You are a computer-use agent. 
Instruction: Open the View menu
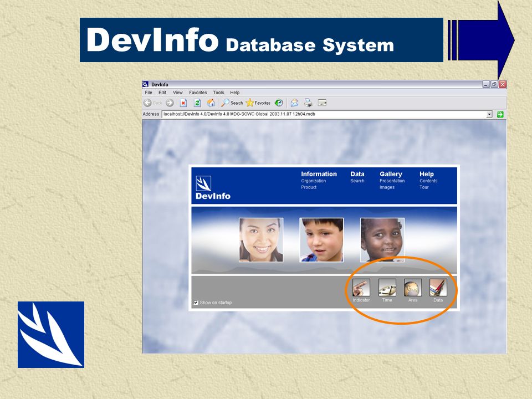[178, 93]
